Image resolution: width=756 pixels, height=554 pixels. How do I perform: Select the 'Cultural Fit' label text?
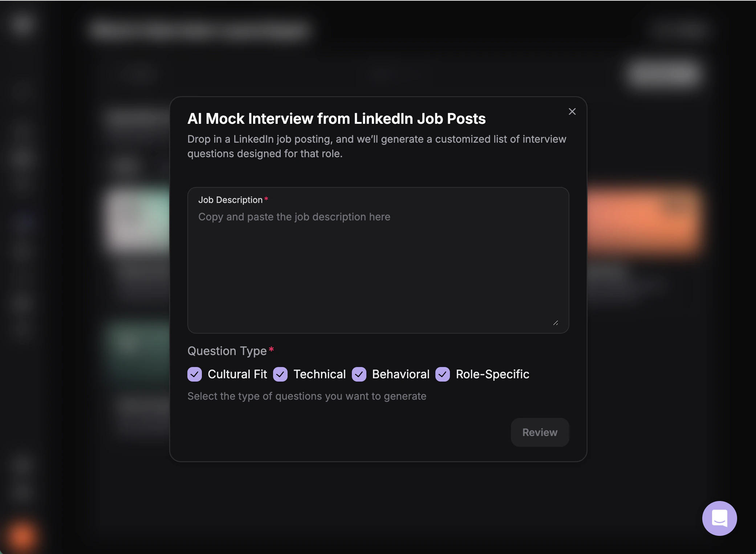(237, 374)
